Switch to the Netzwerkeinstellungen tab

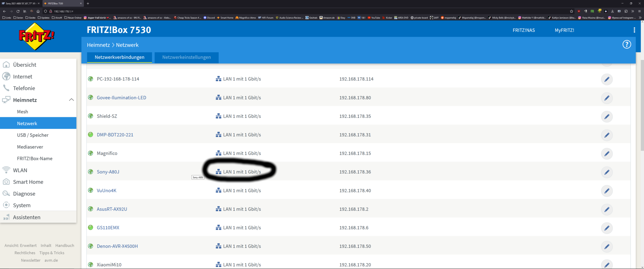[186, 57]
